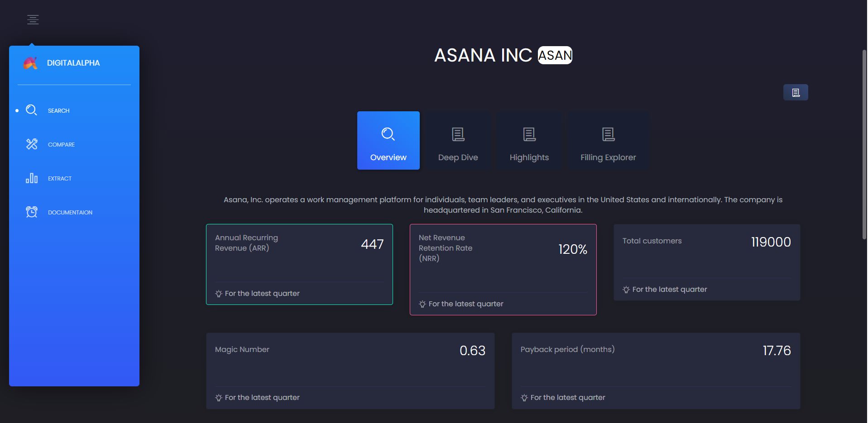The height and width of the screenshot is (423, 868).
Task: Click the Compare tools icon in sidebar
Action: click(32, 144)
